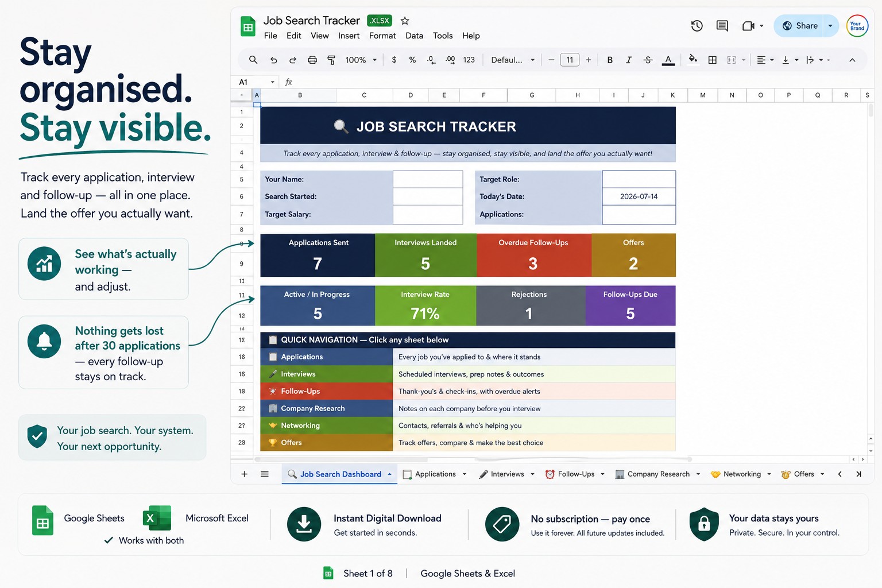
Task: Open the comments icon
Action: [722, 26]
